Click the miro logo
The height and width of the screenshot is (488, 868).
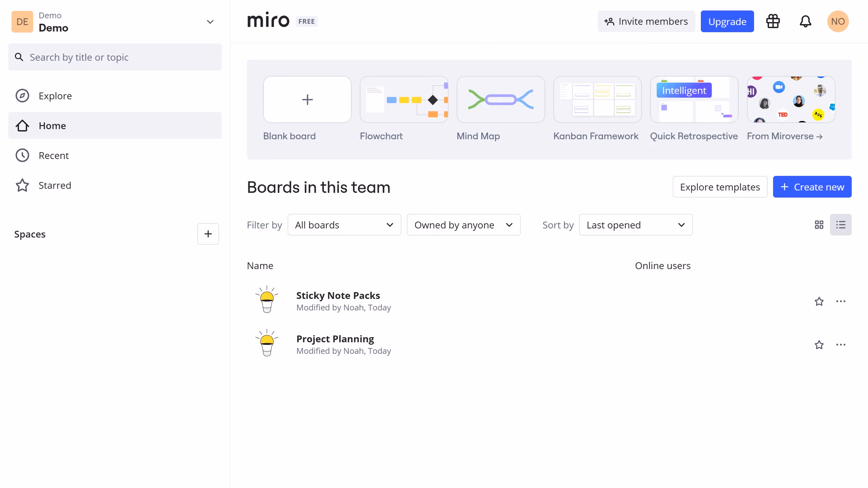tap(268, 20)
